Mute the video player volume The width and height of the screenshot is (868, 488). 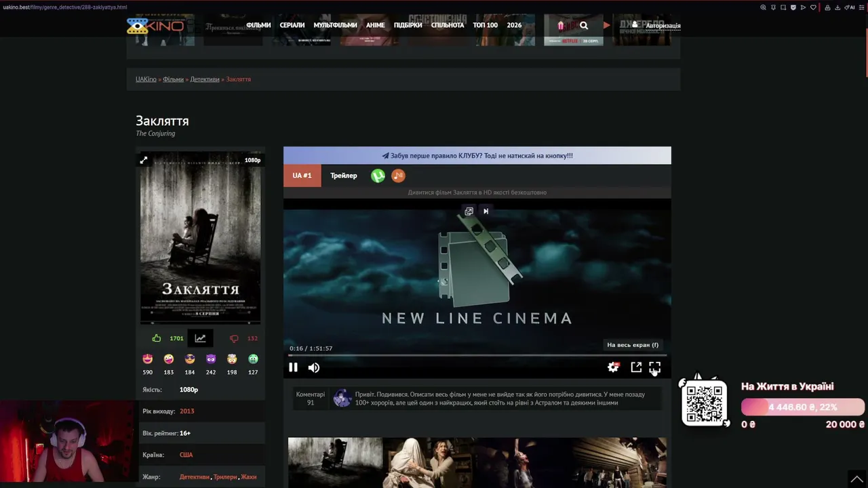click(314, 367)
